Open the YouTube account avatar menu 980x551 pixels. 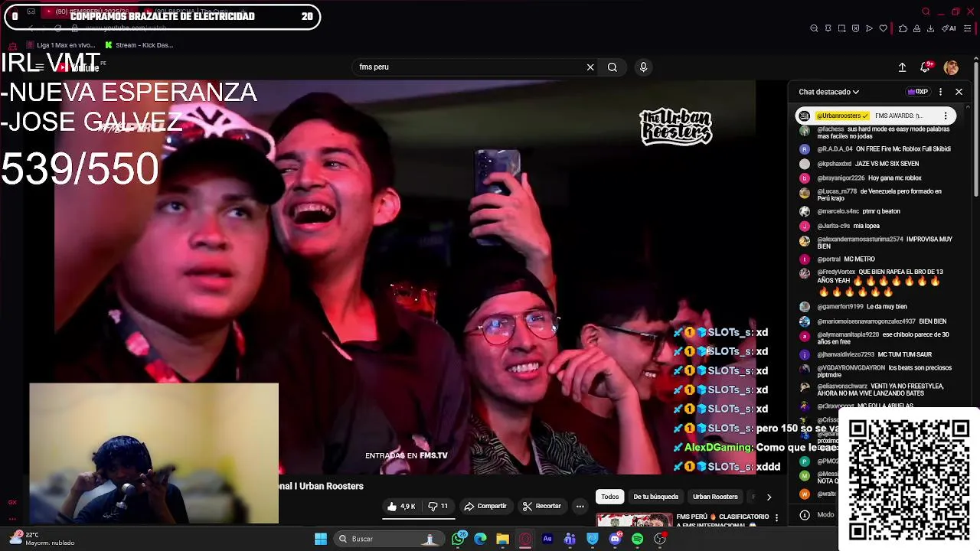[951, 67]
